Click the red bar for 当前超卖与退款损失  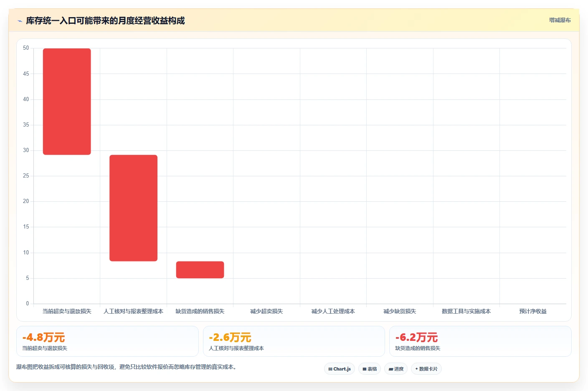click(67, 102)
